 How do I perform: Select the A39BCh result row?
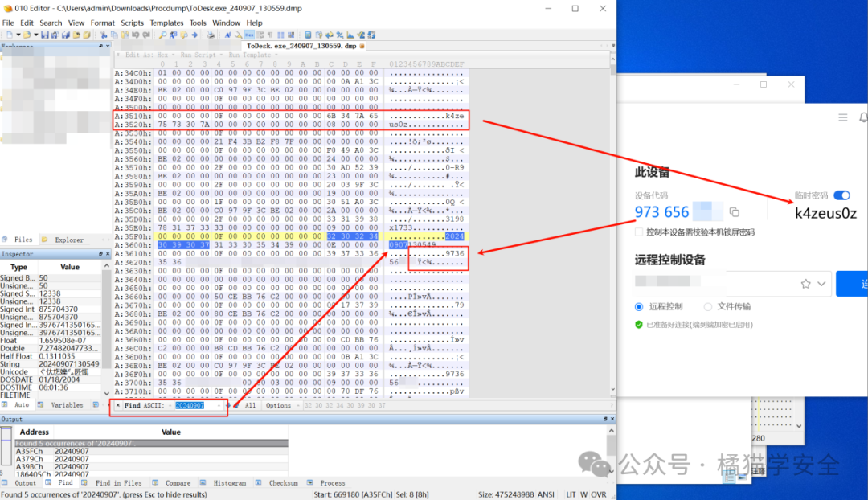151,467
